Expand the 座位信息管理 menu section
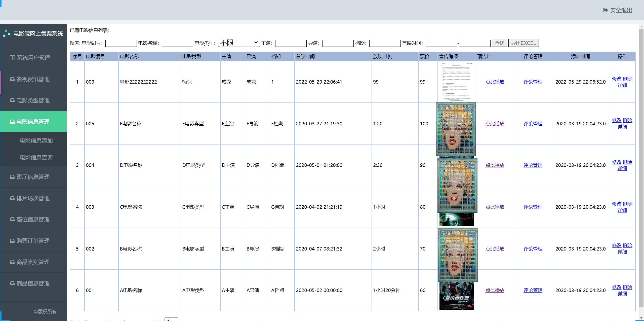The width and height of the screenshot is (644, 321). pos(33,220)
